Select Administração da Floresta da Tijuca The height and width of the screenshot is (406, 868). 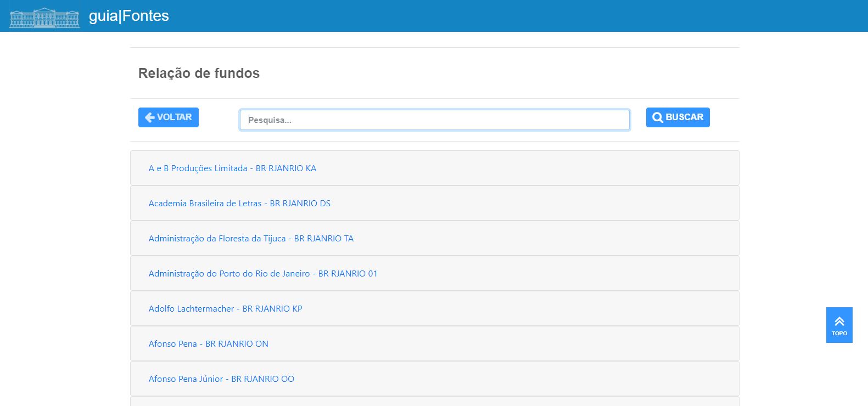[x=251, y=239]
